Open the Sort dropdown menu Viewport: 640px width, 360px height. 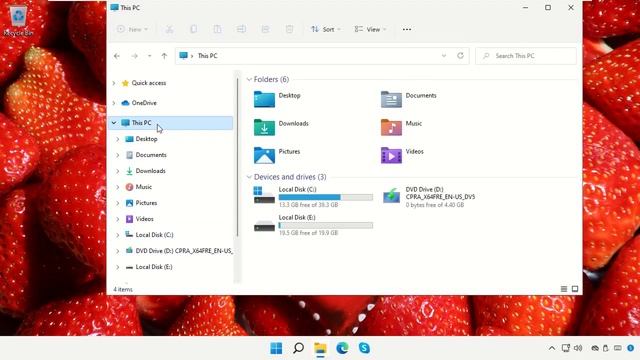[x=326, y=29]
